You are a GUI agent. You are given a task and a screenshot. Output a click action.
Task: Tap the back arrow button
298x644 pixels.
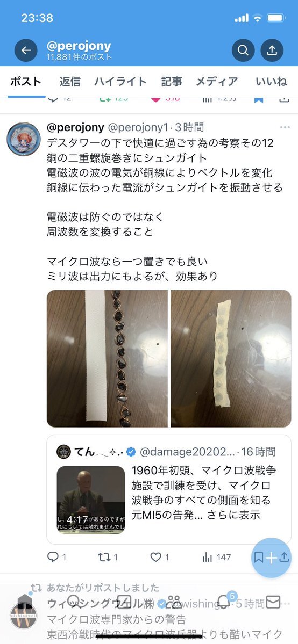point(26,50)
